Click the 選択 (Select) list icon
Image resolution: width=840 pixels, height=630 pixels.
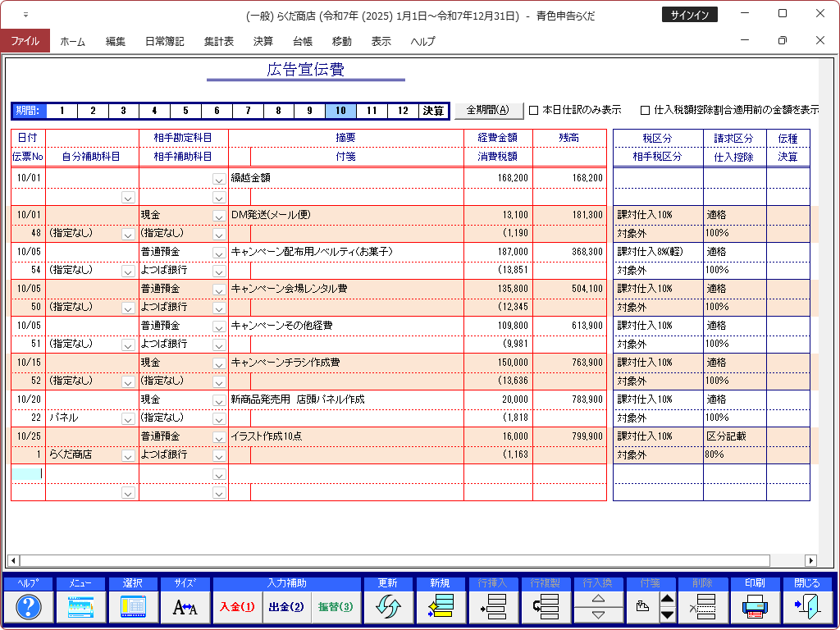(x=132, y=607)
